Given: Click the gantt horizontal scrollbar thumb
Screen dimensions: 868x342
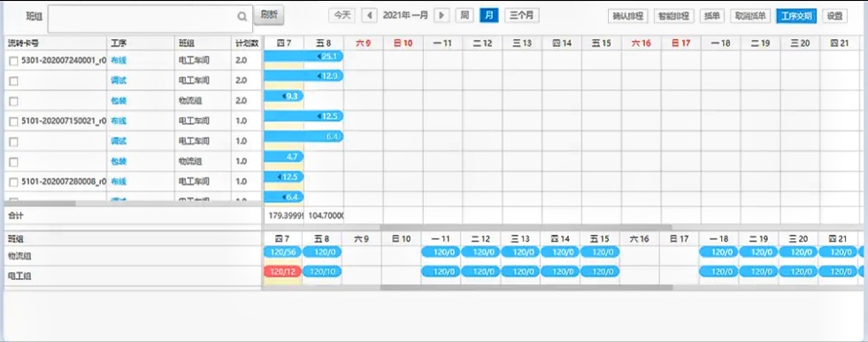Looking at the screenshot, I should pyautogui.click(x=526, y=227).
